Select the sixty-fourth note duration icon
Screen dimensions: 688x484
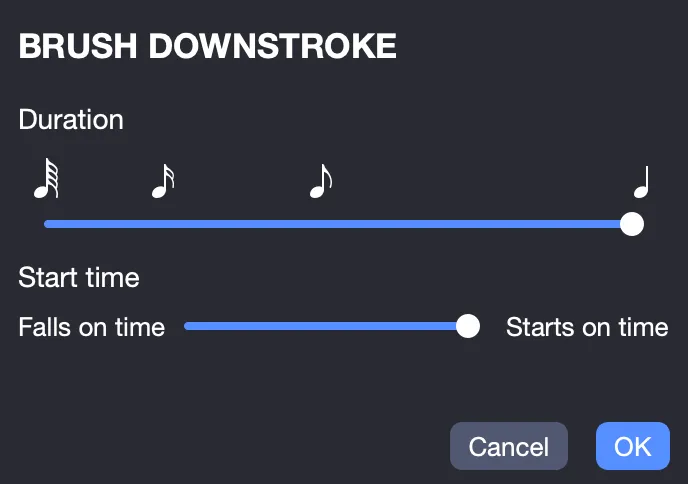47,179
